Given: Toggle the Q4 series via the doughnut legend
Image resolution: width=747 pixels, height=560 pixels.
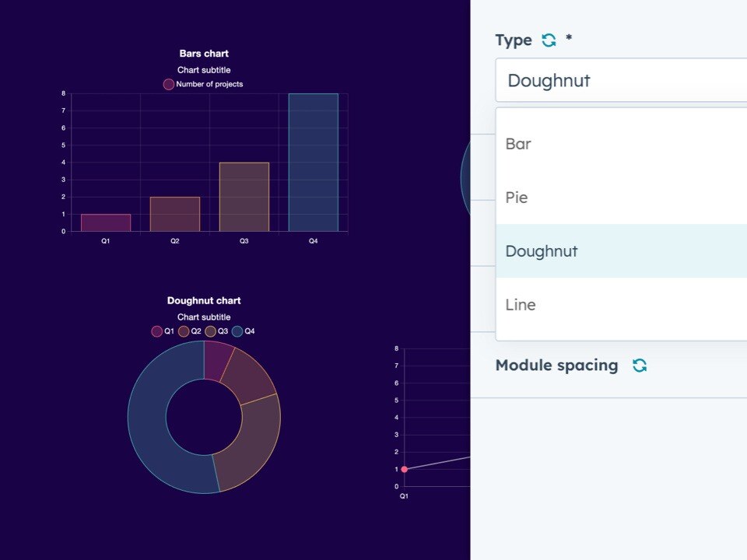Looking at the screenshot, I should point(236,331).
